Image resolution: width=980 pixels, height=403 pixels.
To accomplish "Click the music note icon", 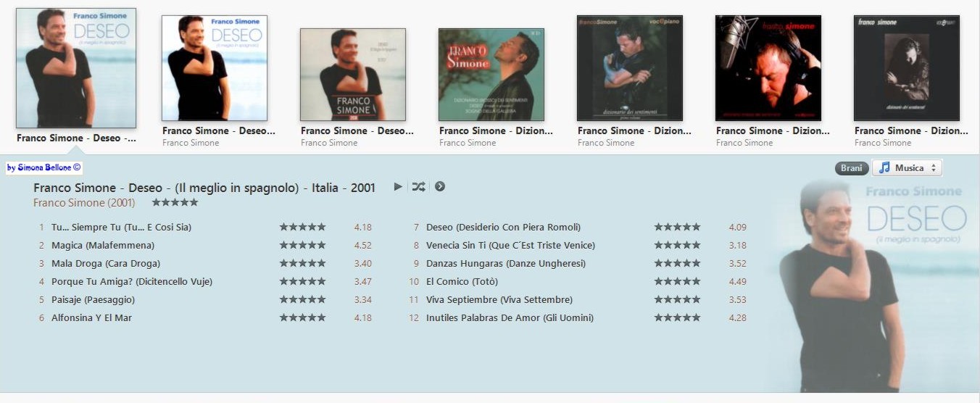I will coord(884,167).
